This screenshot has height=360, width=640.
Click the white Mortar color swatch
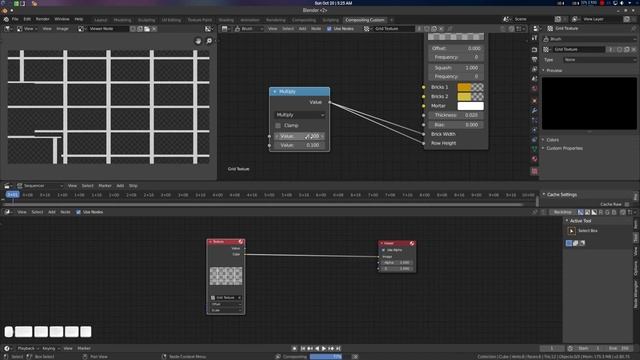[470, 106]
